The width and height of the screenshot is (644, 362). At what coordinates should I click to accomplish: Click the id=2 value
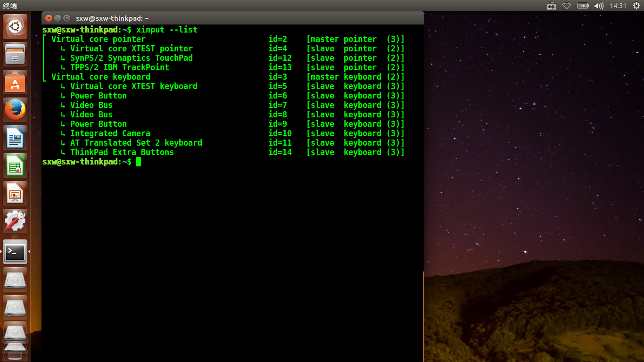tap(278, 39)
